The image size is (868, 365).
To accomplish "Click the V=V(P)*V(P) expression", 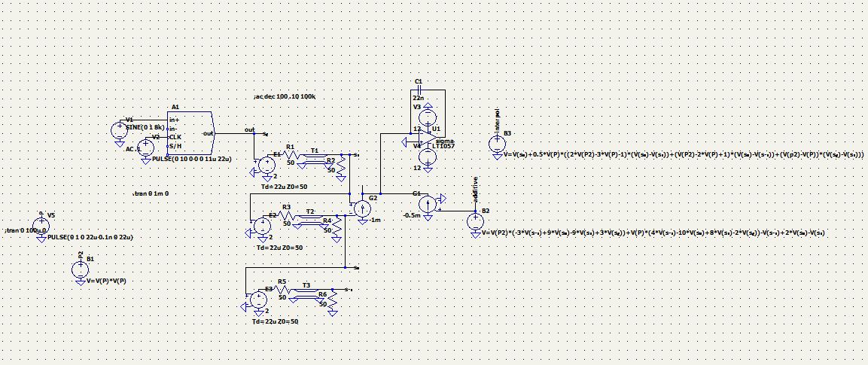I will (107, 281).
